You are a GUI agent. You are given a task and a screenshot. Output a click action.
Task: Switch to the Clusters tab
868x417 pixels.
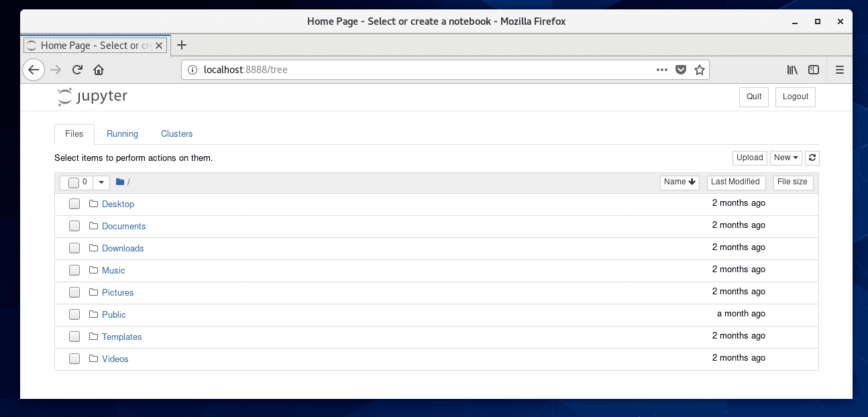[176, 133]
